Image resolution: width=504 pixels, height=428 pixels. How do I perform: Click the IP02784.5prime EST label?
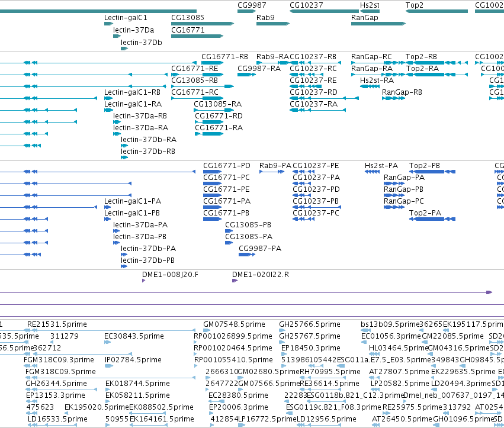133,360
